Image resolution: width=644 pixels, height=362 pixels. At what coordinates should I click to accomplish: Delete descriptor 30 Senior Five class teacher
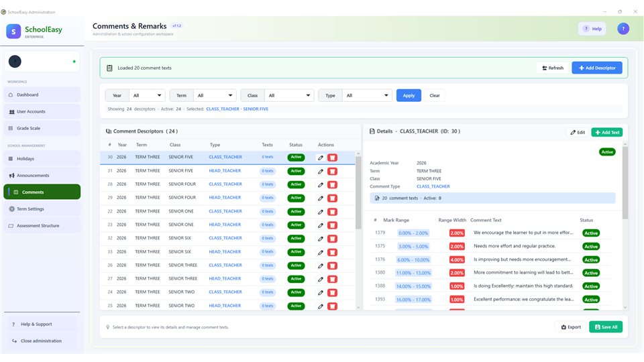tap(332, 158)
